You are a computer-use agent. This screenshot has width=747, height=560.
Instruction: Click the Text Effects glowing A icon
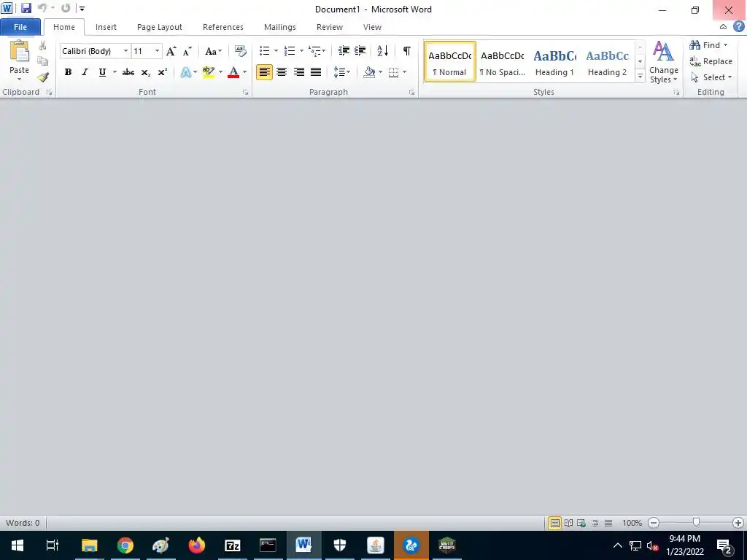tap(186, 72)
